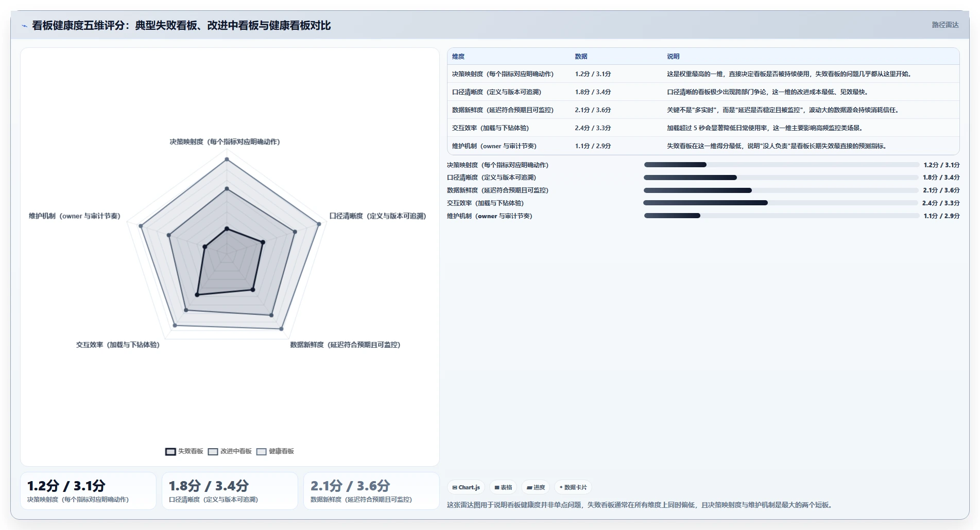Click the 数据新鲜度 progress bar
This screenshot has height=530, width=980.
781,190
